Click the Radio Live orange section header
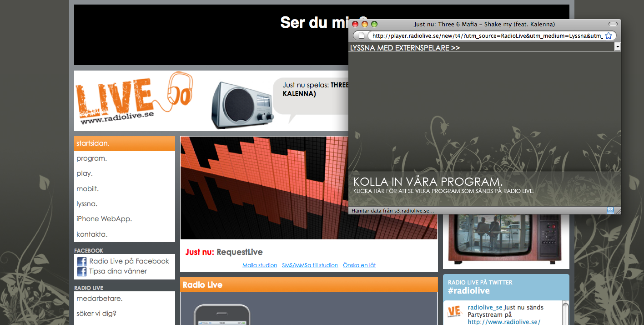 point(309,284)
